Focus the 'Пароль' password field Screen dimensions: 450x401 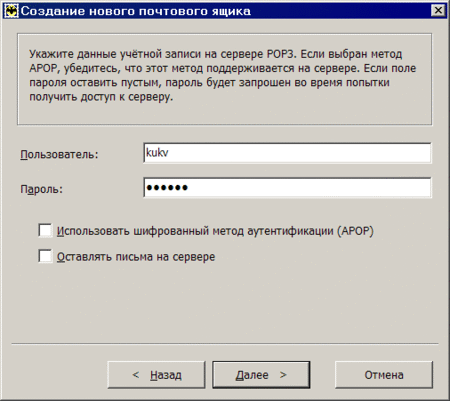(x=287, y=188)
